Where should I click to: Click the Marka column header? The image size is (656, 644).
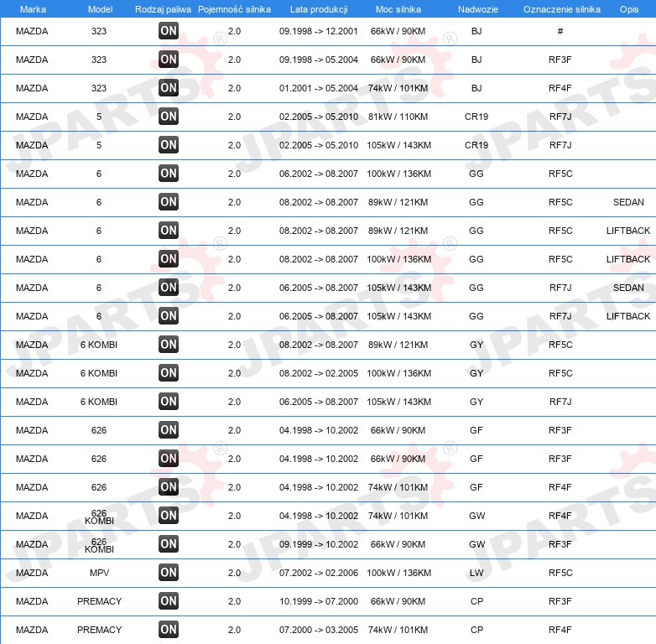pyautogui.click(x=33, y=9)
